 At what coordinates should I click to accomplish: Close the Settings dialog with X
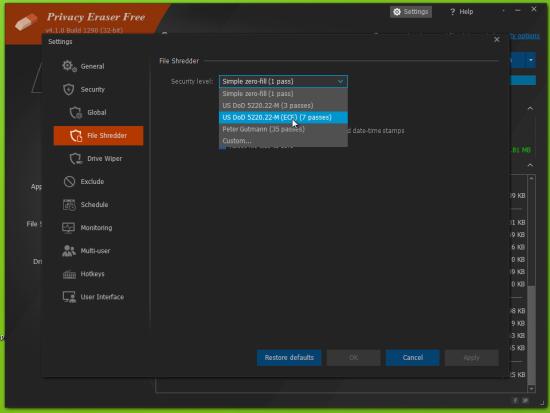pyautogui.click(x=497, y=40)
